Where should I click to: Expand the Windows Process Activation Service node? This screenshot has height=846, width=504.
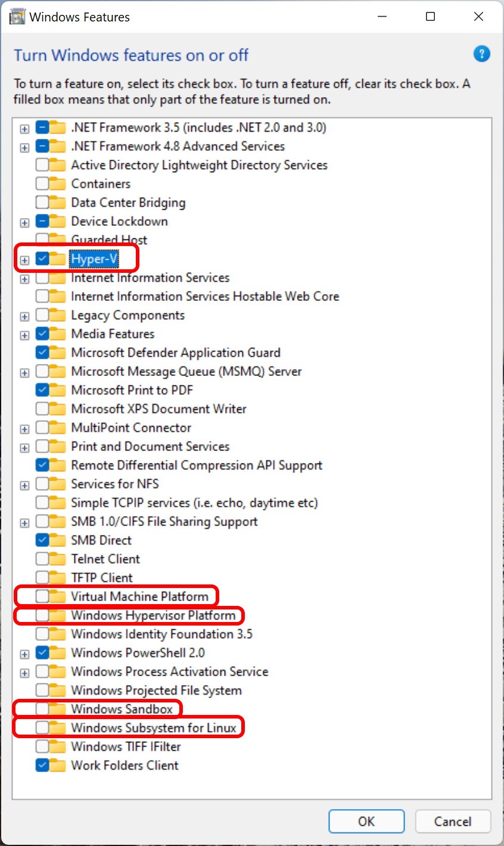point(24,673)
